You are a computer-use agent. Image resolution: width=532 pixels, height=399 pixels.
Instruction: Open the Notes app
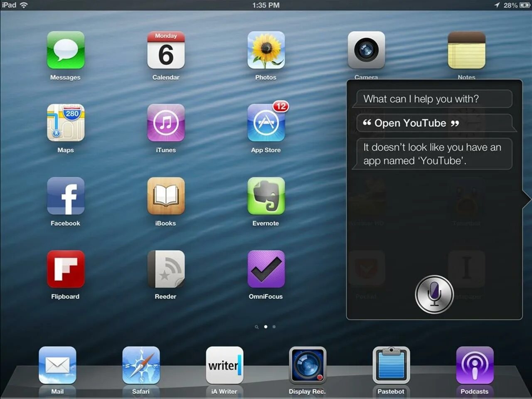pos(466,50)
